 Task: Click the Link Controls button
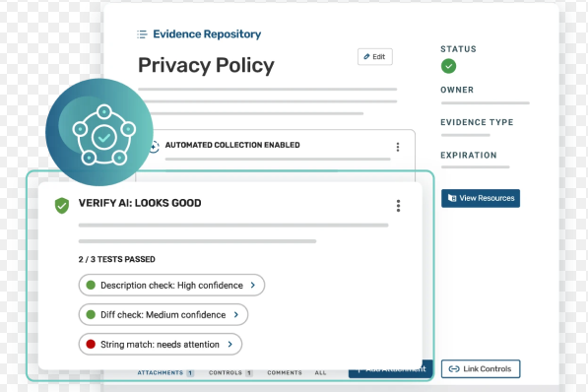[481, 369]
